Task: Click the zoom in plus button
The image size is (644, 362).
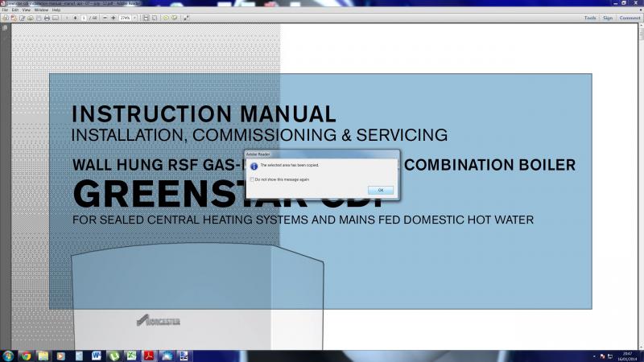Action: click(113, 17)
